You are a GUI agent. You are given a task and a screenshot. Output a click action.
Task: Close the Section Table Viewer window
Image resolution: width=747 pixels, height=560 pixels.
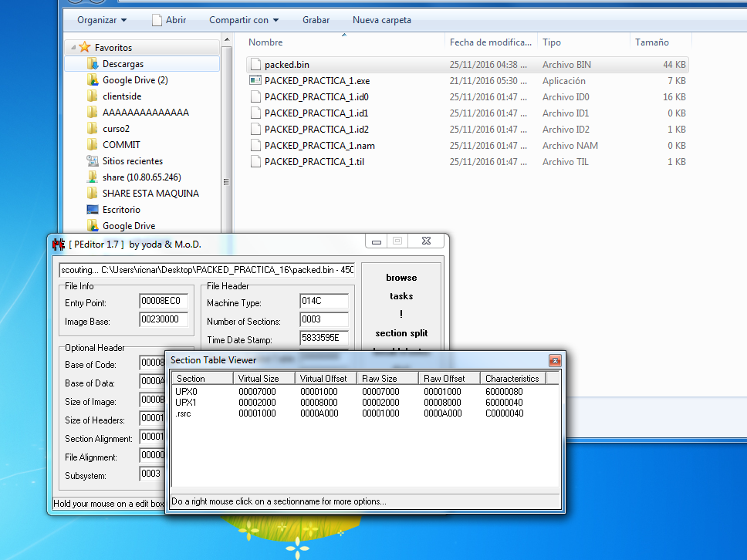pos(554,360)
